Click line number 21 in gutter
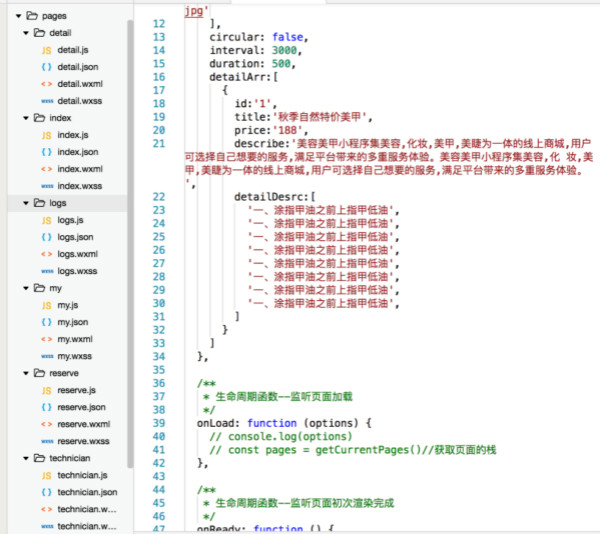The image size is (600, 534). pyautogui.click(x=159, y=144)
